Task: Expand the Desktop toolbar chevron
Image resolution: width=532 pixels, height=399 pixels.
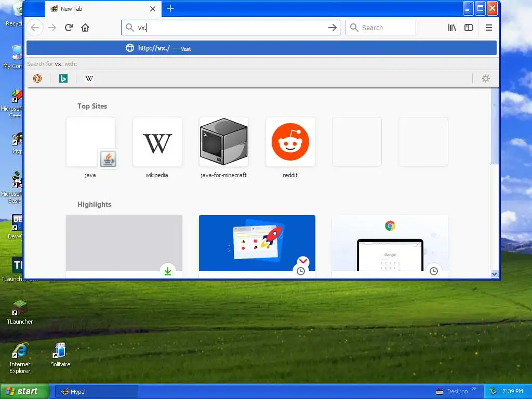Action: click(x=474, y=389)
